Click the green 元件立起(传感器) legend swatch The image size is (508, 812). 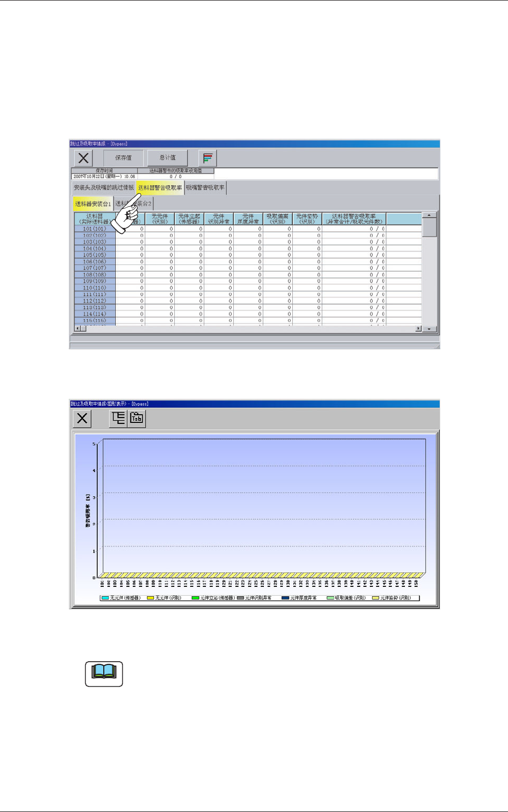196,598
